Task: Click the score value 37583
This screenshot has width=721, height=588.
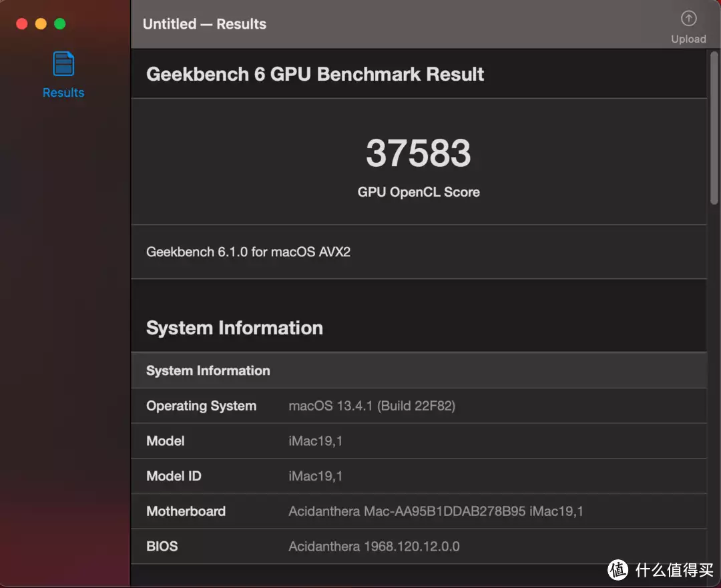Action: coord(419,153)
